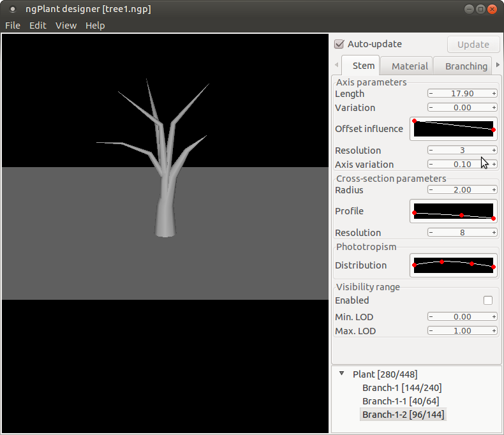Decrease the axis Length value with minus
The width and height of the screenshot is (504, 435).
[431, 94]
